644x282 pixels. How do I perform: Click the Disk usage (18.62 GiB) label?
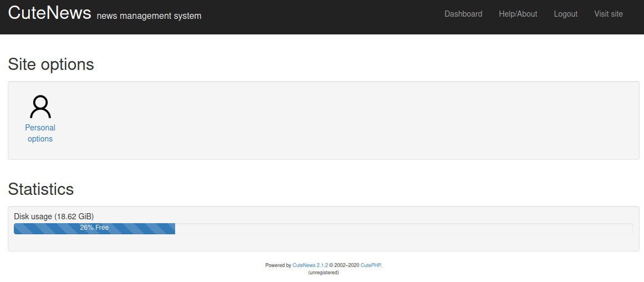point(54,216)
